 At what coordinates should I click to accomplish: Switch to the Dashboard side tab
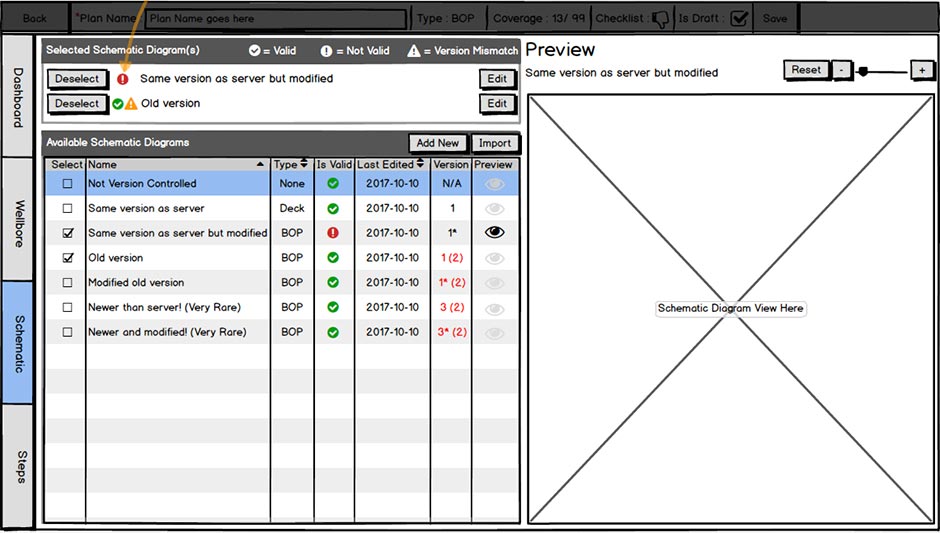pyautogui.click(x=19, y=97)
